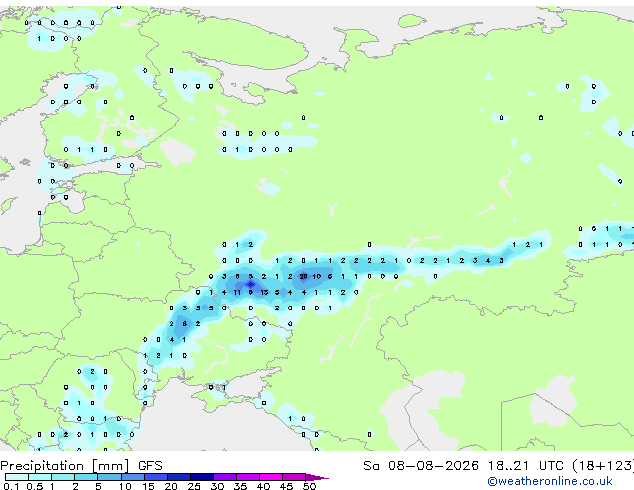The image size is (634, 490).
Task: Click the '[mm]' unit label
Action: pyautogui.click(x=110, y=466)
